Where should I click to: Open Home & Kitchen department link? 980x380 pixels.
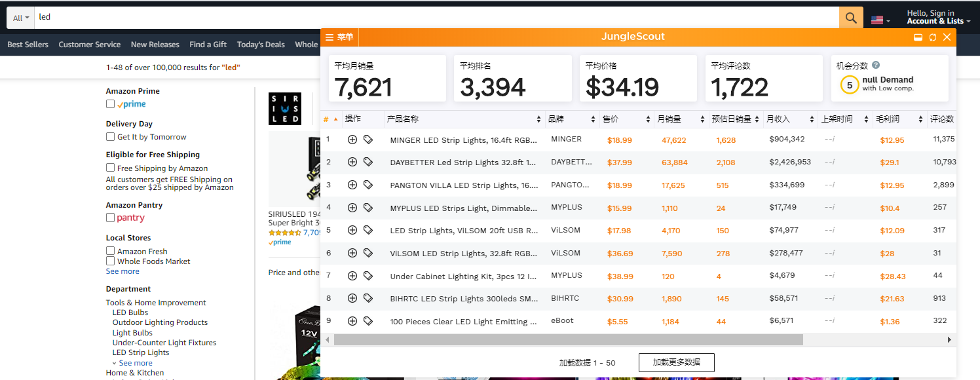[135, 373]
